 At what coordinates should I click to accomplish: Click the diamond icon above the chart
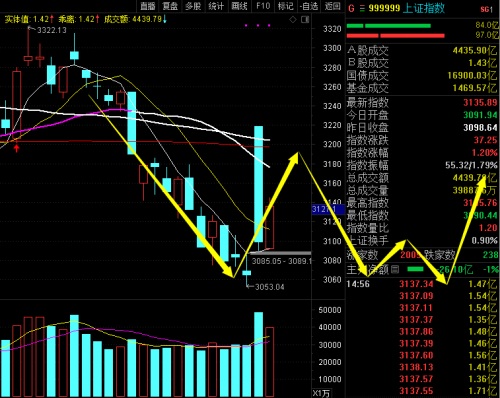293,20
